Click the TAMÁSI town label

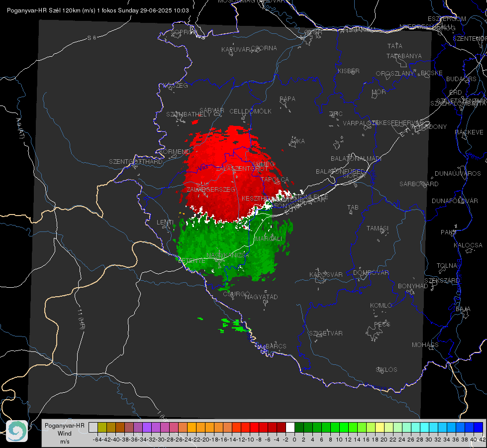click(378, 228)
